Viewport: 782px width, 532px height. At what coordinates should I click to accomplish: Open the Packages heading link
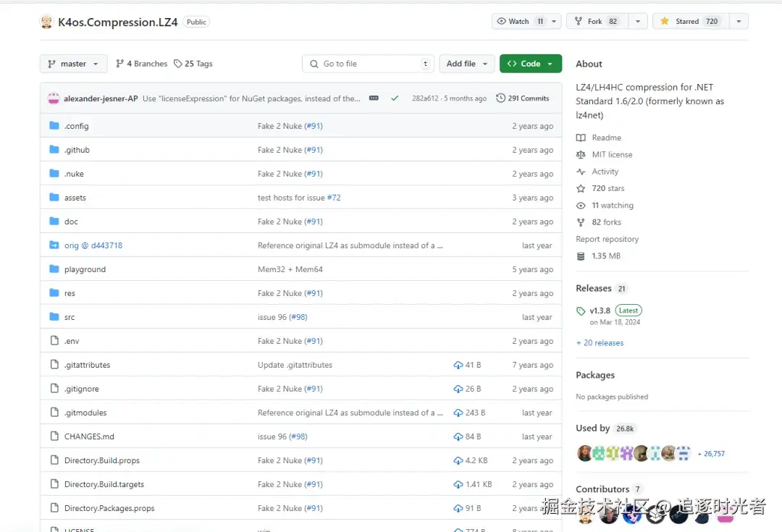coord(595,375)
